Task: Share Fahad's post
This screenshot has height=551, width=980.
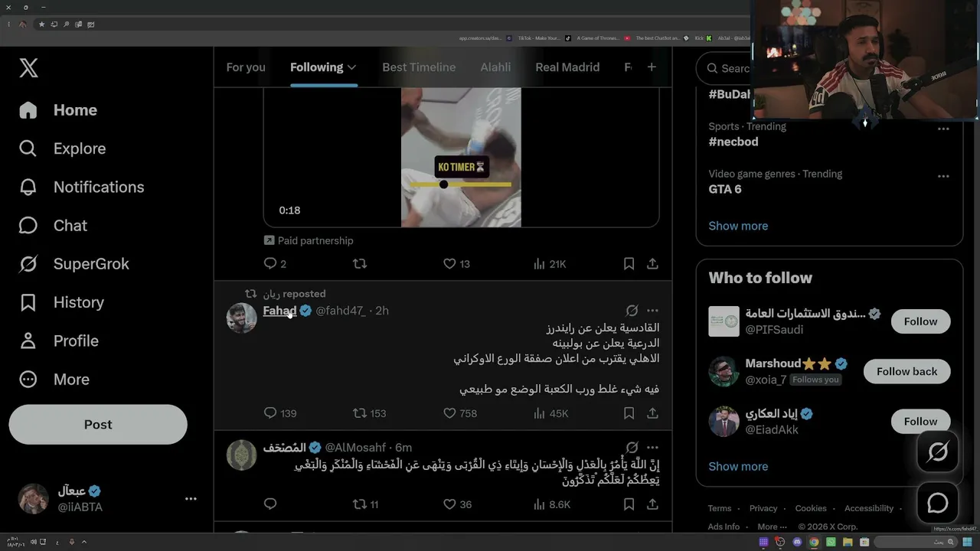Action: (652, 413)
